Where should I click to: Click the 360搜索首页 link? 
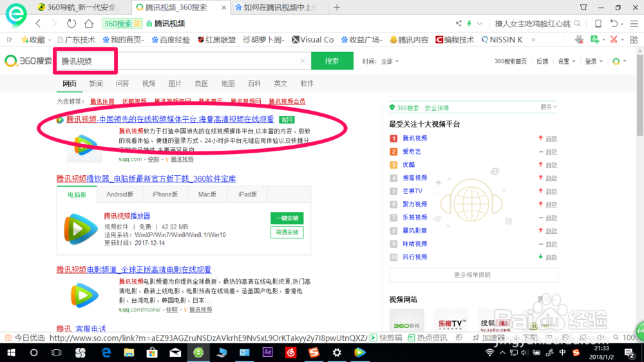click(511, 61)
